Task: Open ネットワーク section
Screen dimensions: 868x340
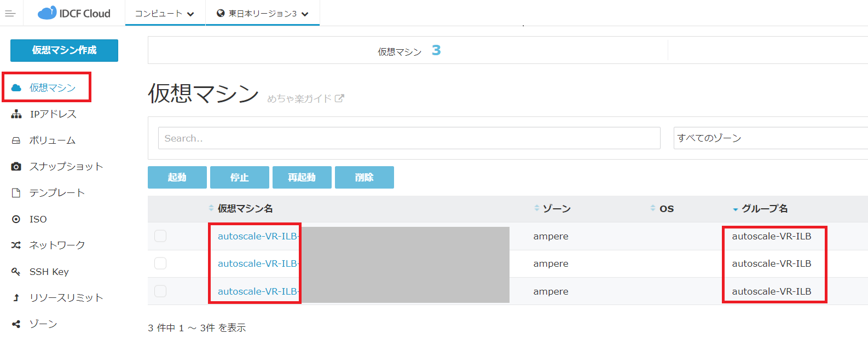Action: pyautogui.click(x=57, y=245)
